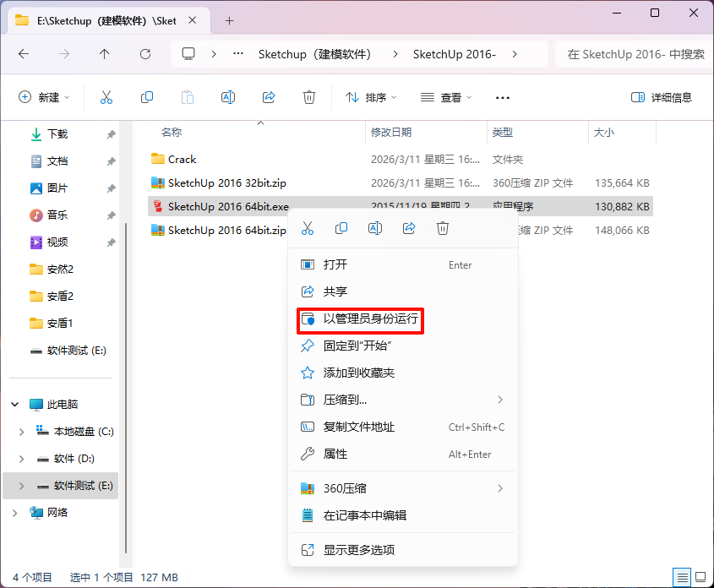Open the 安盾2 folder in sidebar
714x588 pixels.
(x=60, y=297)
